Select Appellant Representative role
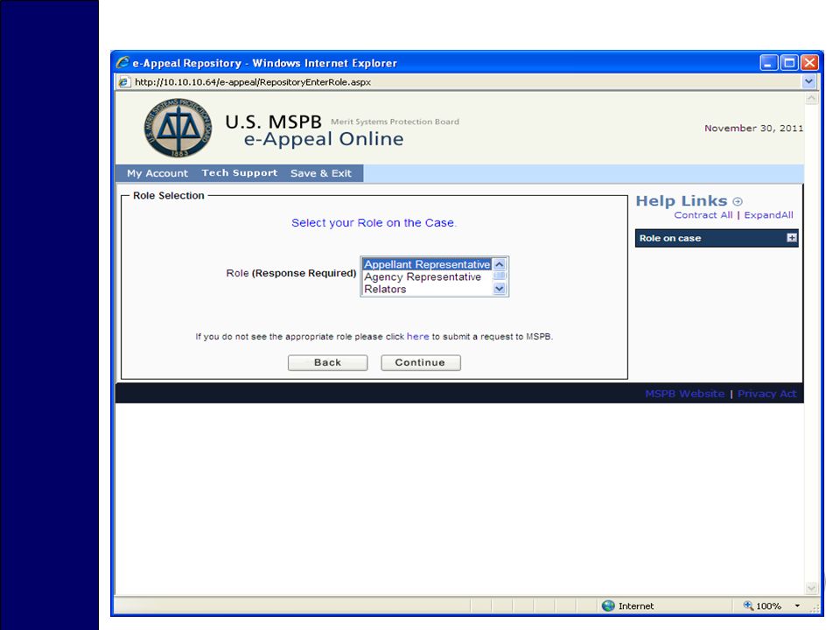 point(427,264)
